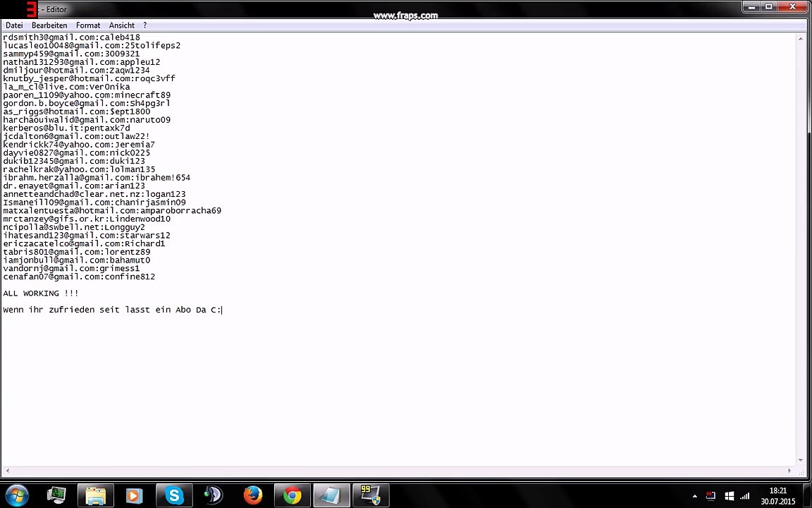The width and height of the screenshot is (812, 508).
Task: Click the Fraps tray icon
Action: click(x=710, y=497)
